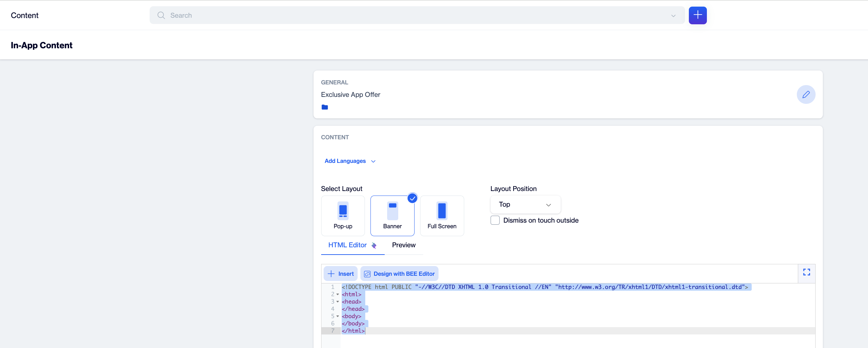Viewport: 868px width, 348px height.
Task: Select the Banner layout
Action: pos(392,216)
